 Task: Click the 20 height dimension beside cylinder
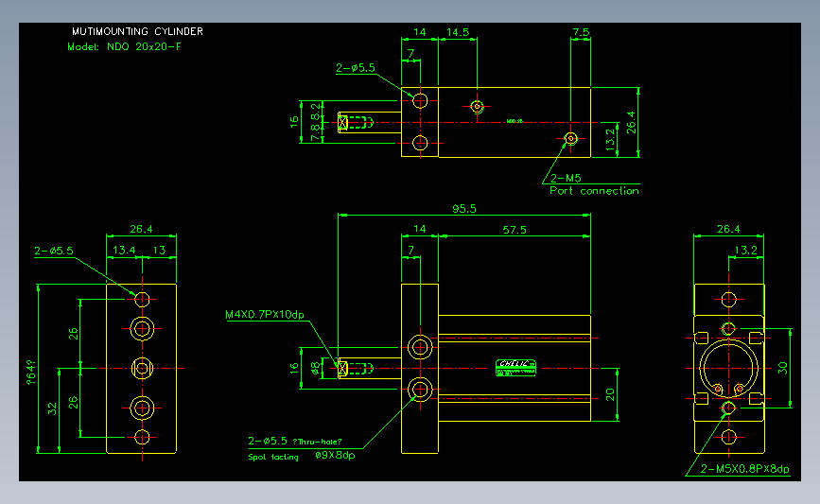point(610,394)
